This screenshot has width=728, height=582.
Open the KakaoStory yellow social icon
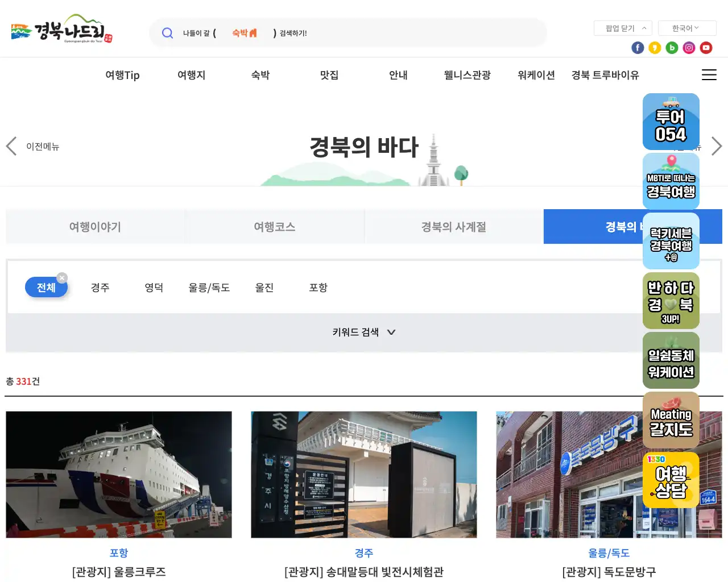655,48
